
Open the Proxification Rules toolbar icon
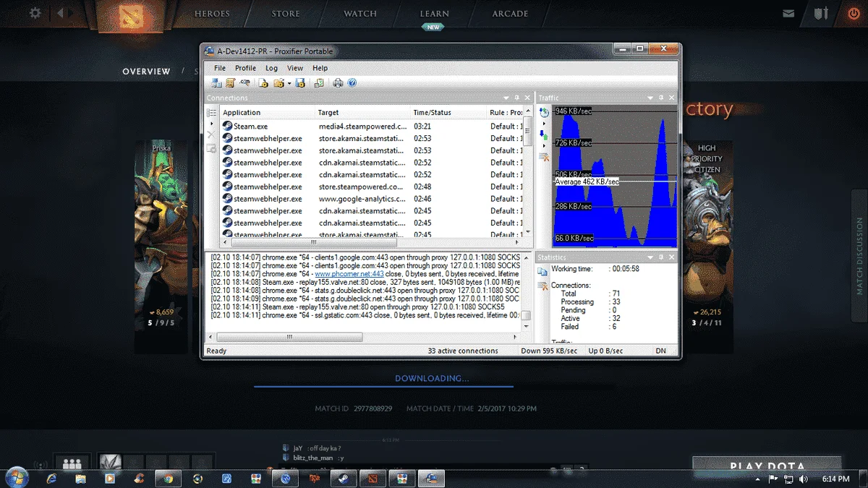(231, 82)
